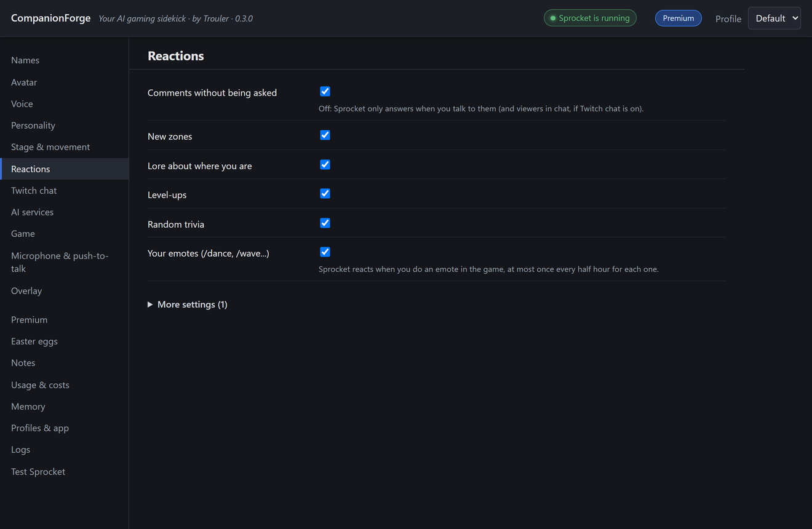
Task: Uncheck Your emotes reactions checkbox
Action: tap(325, 252)
